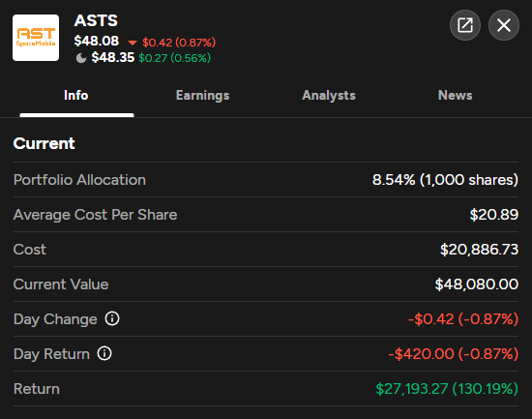Click the Day Return value -$420.00
The image size is (532, 419).
pyautogui.click(x=421, y=354)
